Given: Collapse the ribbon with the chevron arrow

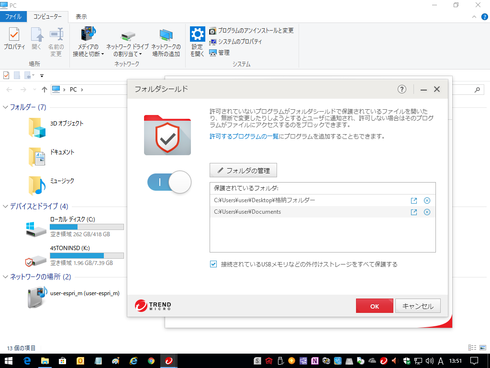Looking at the screenshot, I should pyautogui.click(x=474, y=17).
